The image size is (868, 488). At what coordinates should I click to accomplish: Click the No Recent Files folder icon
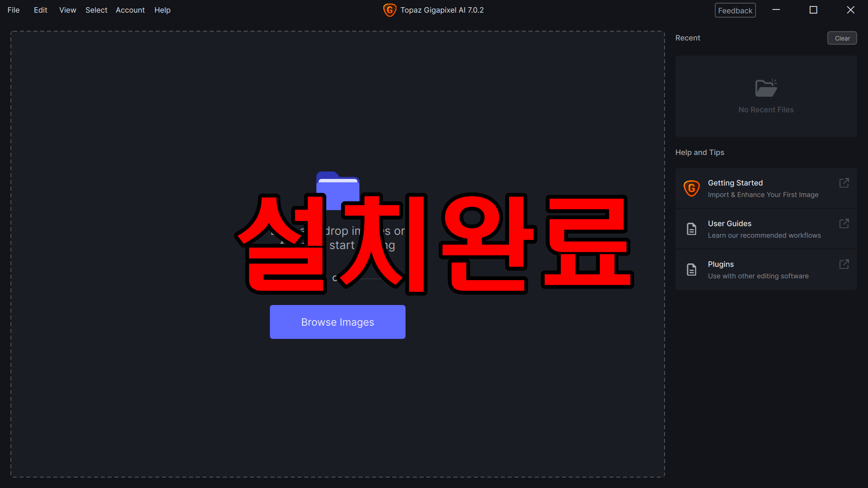(x=766, y=88)
